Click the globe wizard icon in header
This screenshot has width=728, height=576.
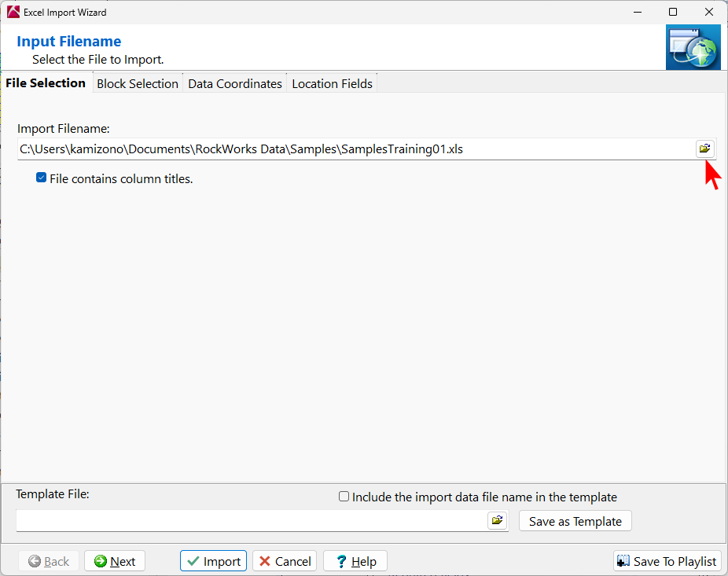coord(693,47)
